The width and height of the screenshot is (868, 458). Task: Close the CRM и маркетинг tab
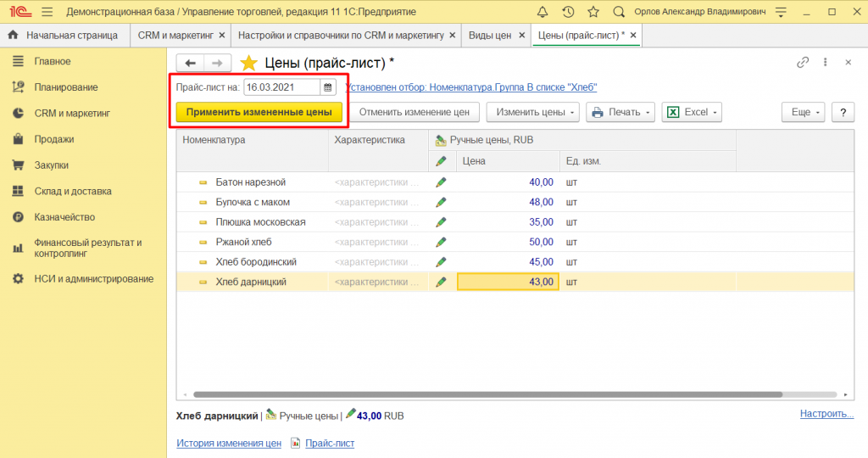(222, 36)
